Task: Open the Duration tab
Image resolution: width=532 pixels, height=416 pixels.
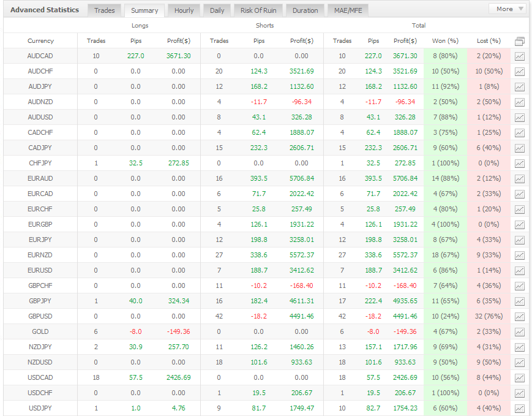Action: click(x=305, y=10)
